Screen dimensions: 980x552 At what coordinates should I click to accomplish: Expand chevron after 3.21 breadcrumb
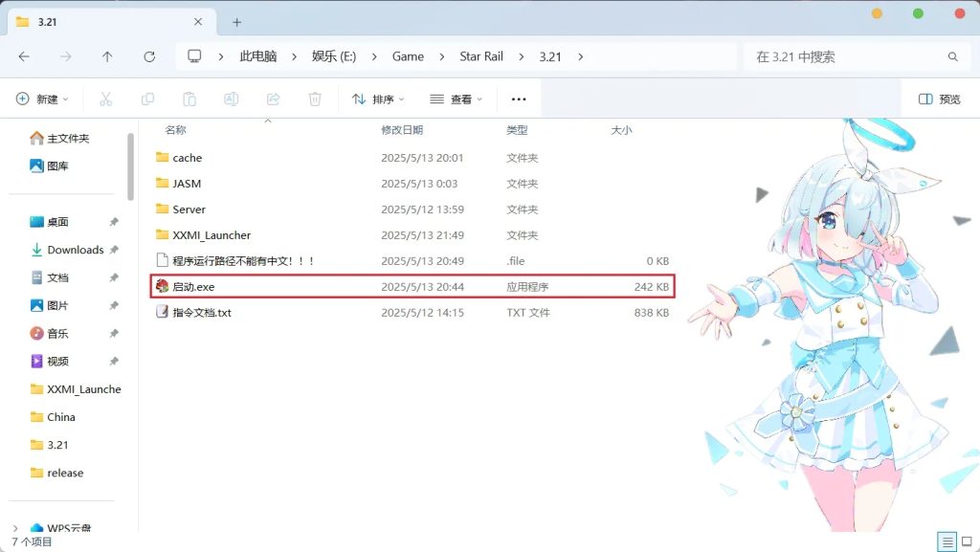581,56
